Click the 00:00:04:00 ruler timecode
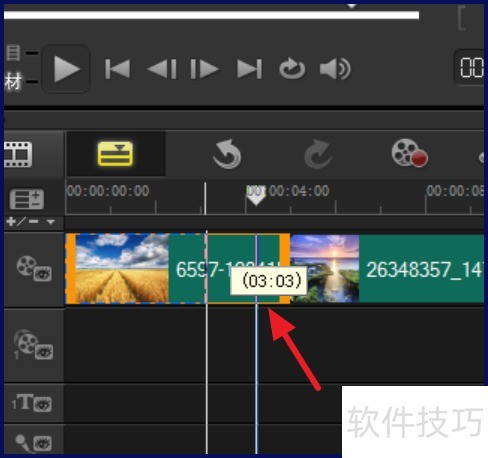 (288, 191)
